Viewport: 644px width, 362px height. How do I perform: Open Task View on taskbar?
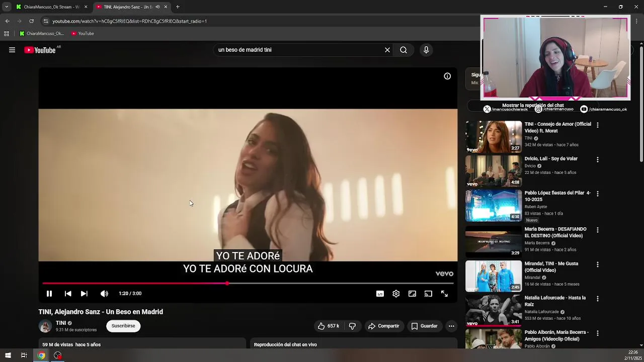pos(24,355)
